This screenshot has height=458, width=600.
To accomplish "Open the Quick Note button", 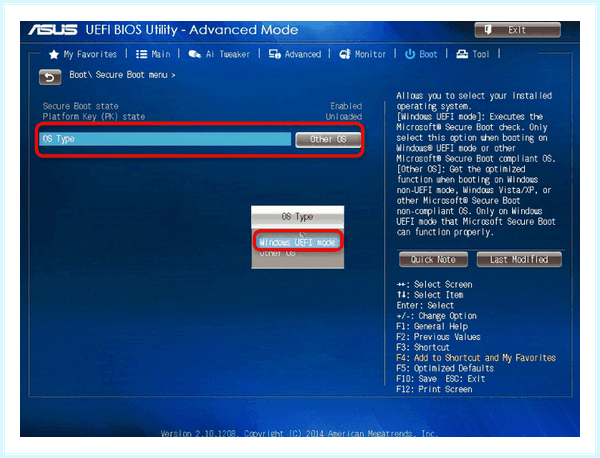I will coord(433,259).
